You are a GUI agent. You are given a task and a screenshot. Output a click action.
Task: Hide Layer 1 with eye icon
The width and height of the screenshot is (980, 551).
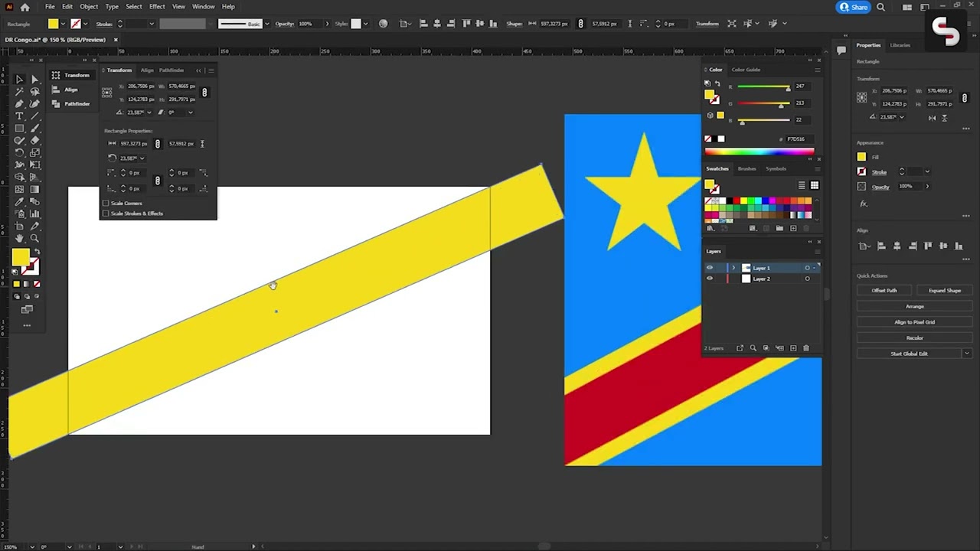pos(710,268)
